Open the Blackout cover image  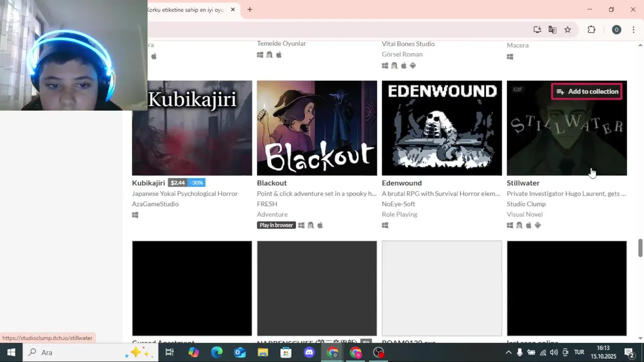click(316, 128)
